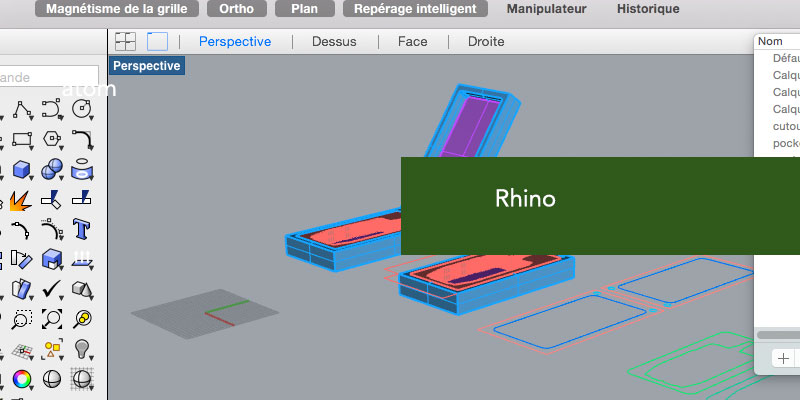Click the command input field
Image resolution: width=800 pixels, height=400 pixels.
(49, 77)
